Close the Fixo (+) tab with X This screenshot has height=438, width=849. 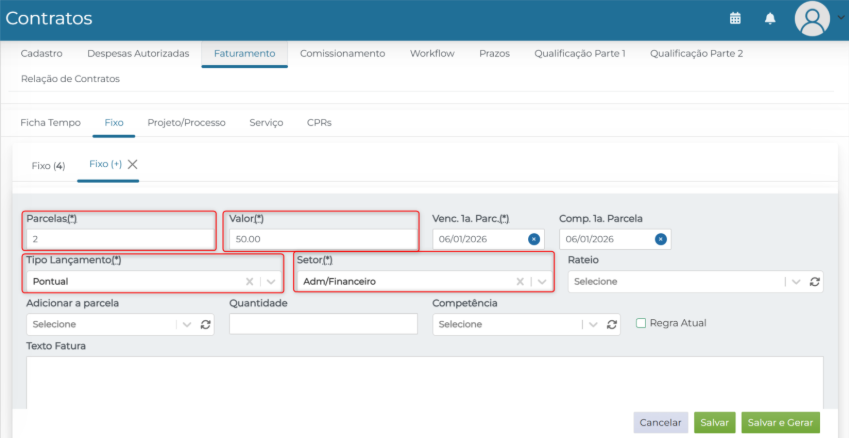click(132, 165)
